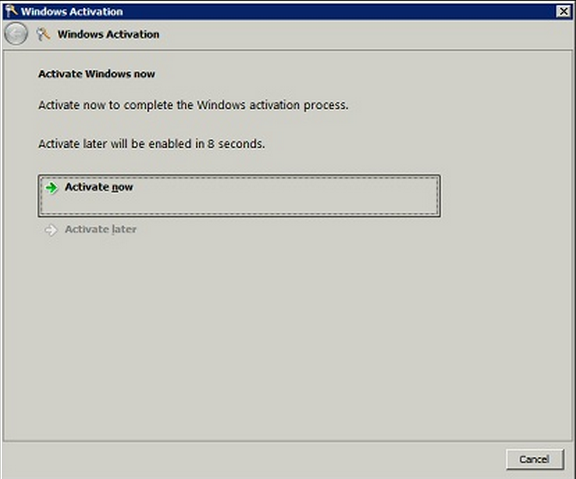Click the word 'later' in Activate later
This screenshot has height=479, width=576.
click(124, 229)
